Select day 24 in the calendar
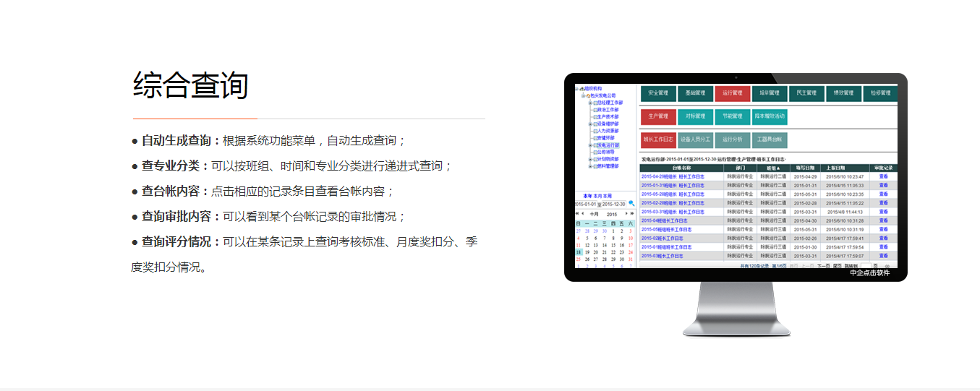The width and height of the screenshot is (980, 391). pos(631,252)
